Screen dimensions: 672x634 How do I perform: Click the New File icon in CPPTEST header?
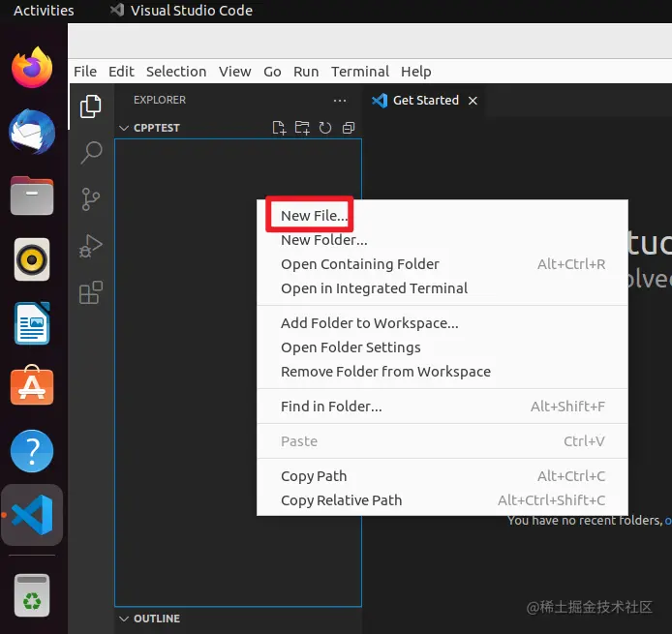(280, 128)
